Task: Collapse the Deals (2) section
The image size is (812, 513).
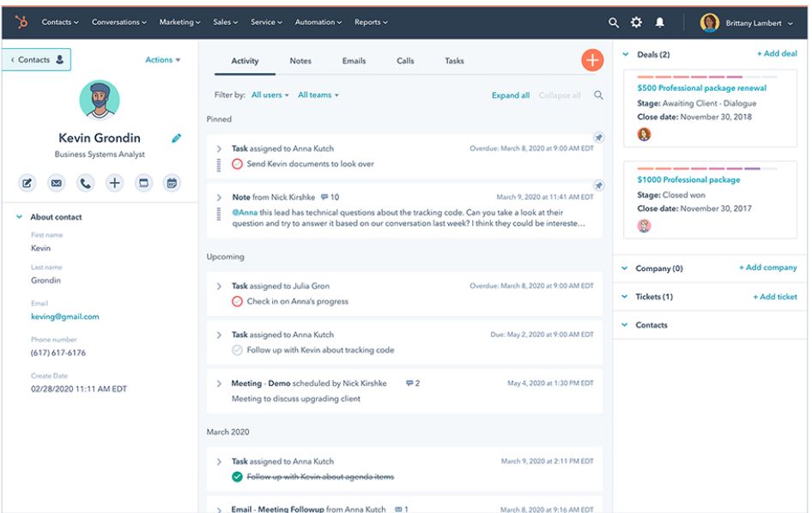Action: (x=626, y=54)
